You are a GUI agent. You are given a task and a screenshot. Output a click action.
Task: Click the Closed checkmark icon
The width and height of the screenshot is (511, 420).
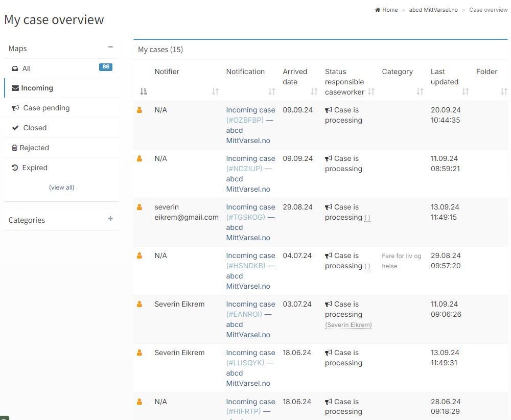(x=15, y=128)
